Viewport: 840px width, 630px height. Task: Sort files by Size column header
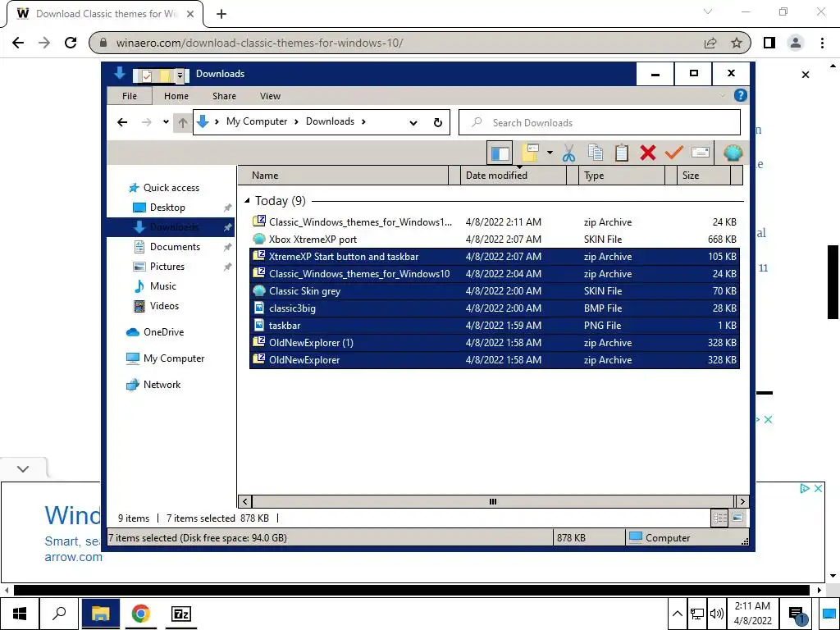point(703,176)
